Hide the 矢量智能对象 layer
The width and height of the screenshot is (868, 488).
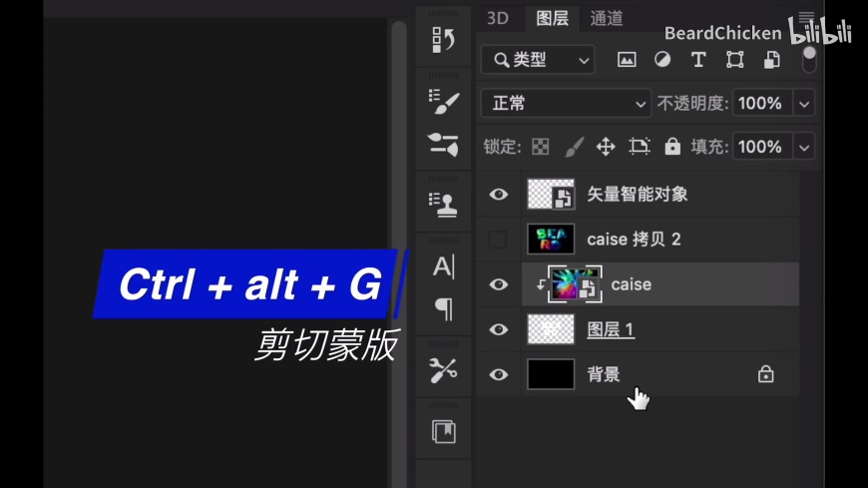click(498, 194)
